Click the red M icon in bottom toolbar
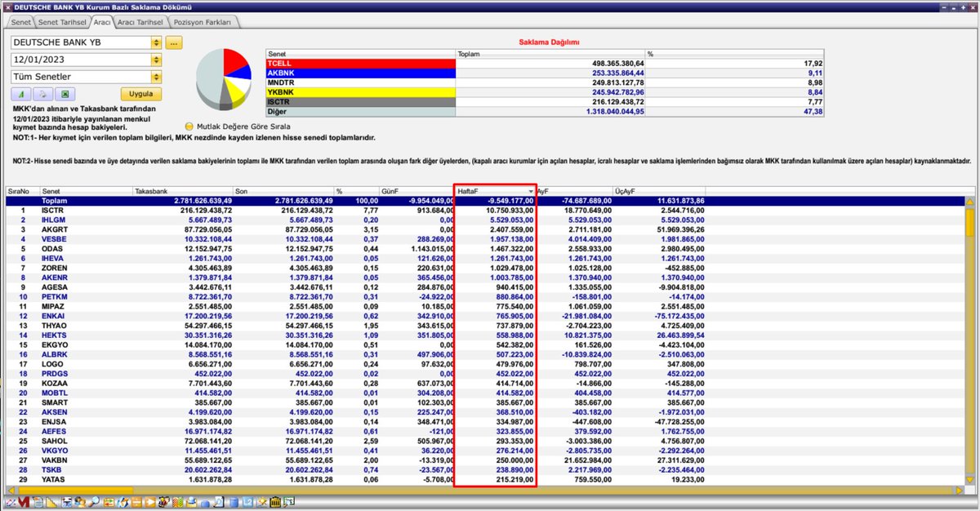Screen dimensions: 980x511 click(x=24, y=502)
